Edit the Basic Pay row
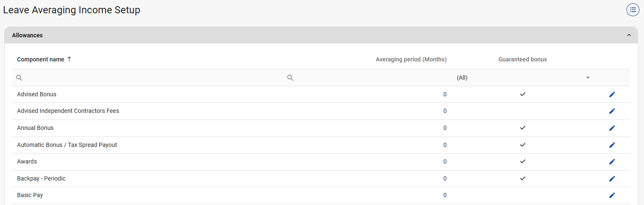Screen dimensions: 644x205 coord(612,195)
